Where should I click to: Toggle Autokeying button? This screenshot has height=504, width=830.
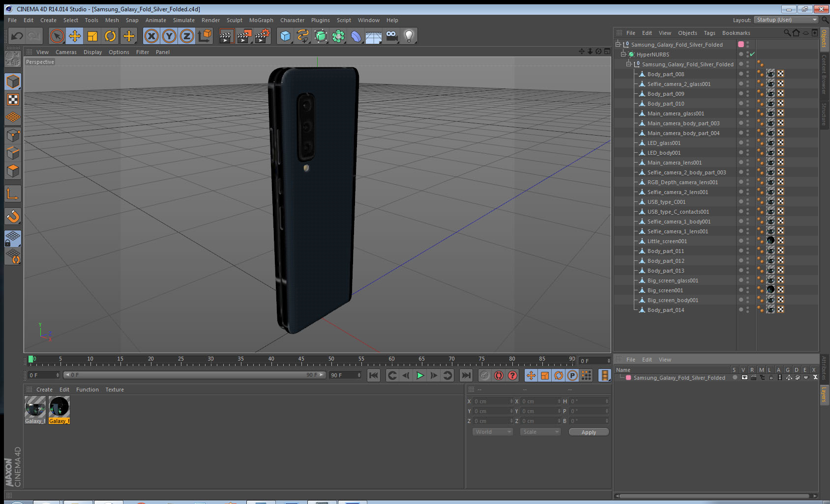pyautogui.click(x=499, y=375)
